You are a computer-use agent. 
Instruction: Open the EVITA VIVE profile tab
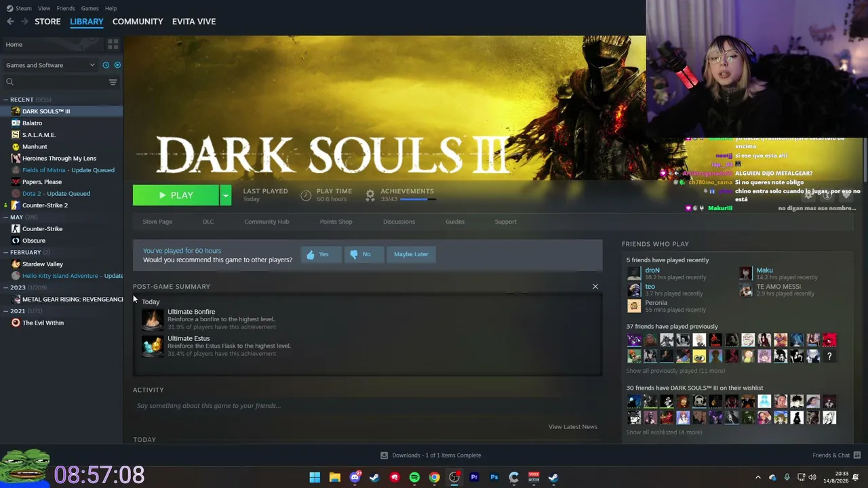click(x=194, y=22)
